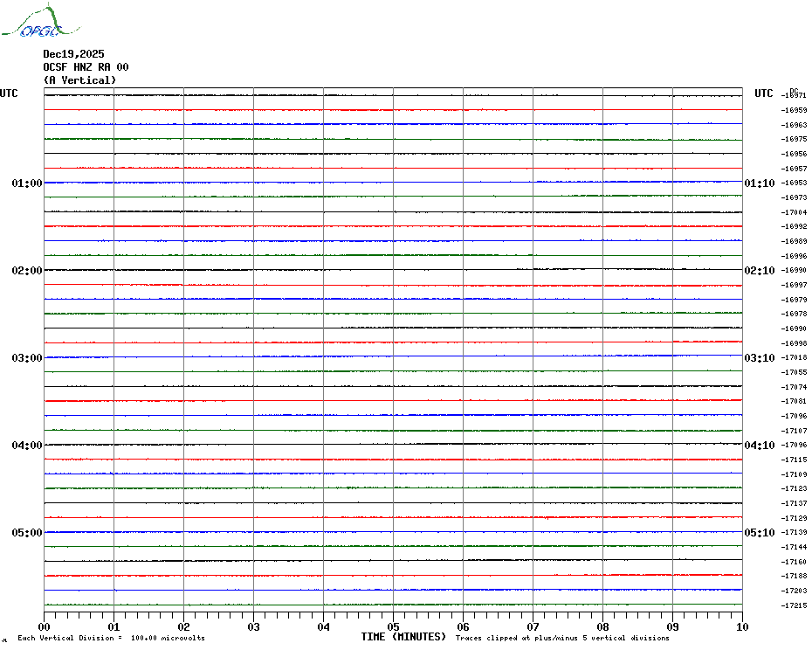Click the 02 minute axis tick label
The image size is (812, 650).
click(184, 627)
